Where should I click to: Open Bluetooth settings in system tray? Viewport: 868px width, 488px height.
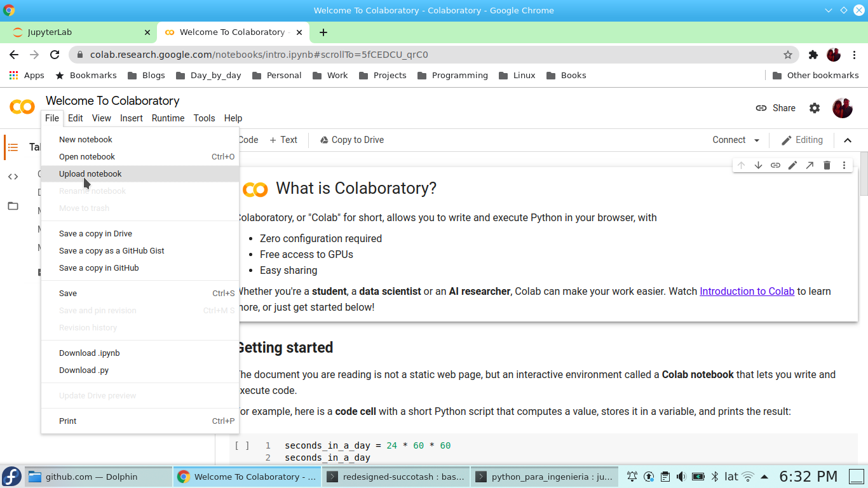[714, 477]
